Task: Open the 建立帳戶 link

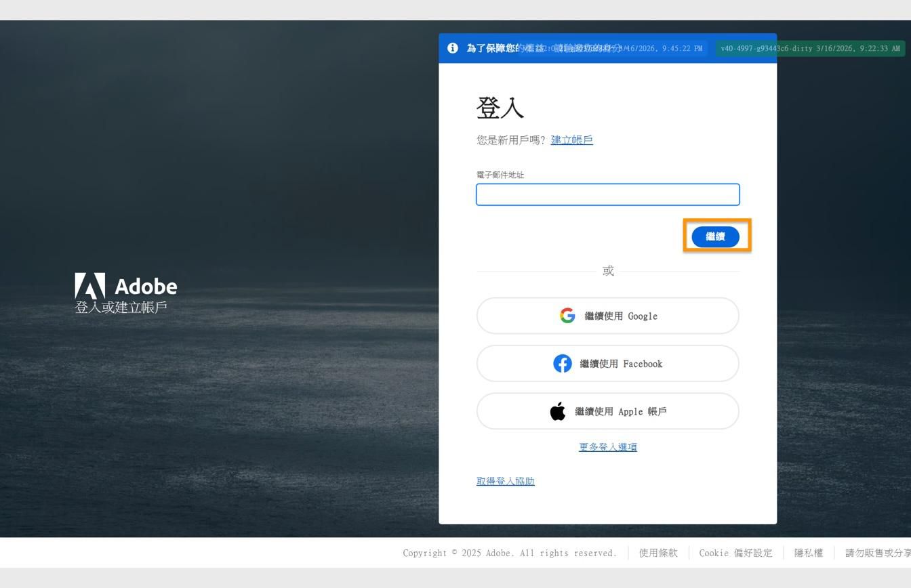Action: coord(571,140)
